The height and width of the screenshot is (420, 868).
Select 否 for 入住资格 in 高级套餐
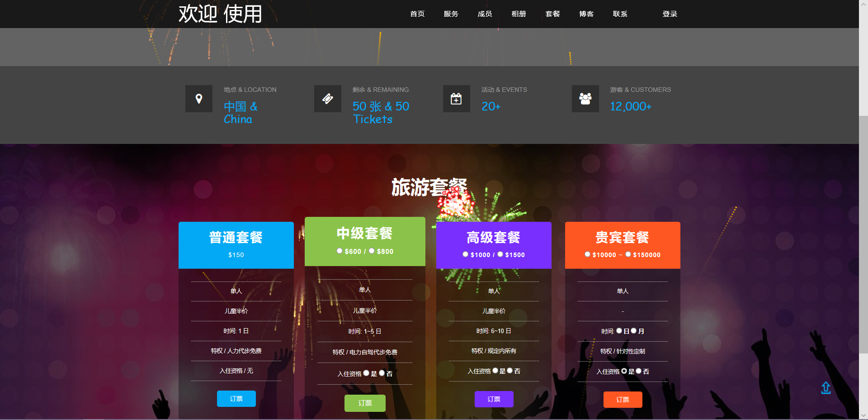[x=510, y=370]
